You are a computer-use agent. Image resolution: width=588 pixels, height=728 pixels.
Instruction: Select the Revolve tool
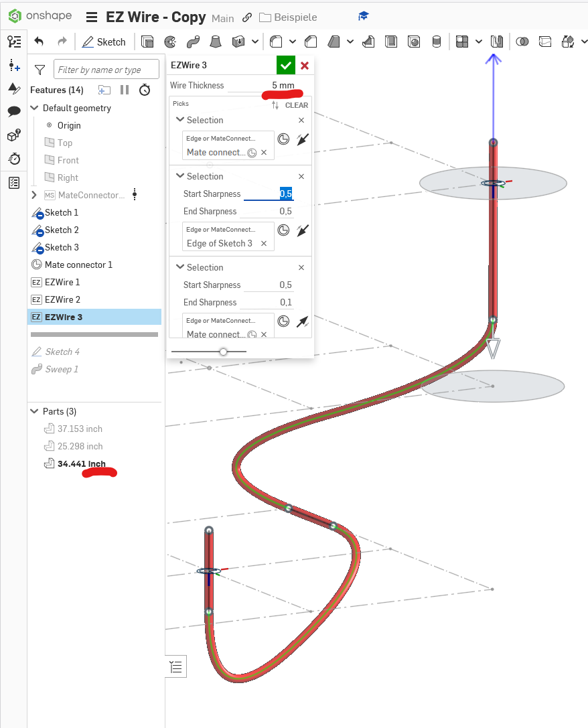[170, 42]
